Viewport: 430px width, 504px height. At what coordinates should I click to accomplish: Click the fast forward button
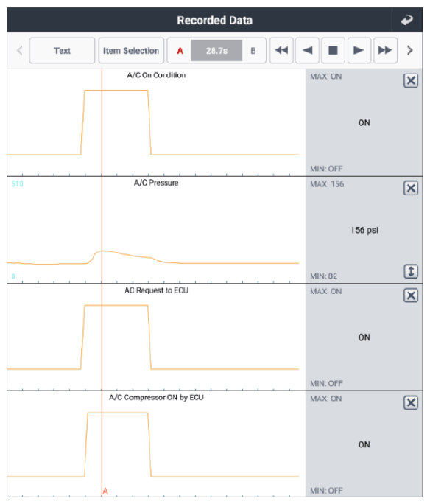tap(385, 50)
